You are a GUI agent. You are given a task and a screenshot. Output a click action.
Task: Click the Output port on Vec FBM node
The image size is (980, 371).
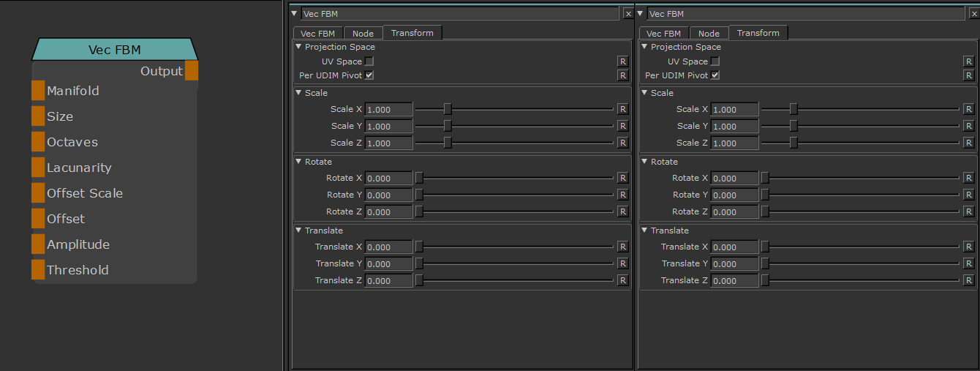click(x=191, y=71)
